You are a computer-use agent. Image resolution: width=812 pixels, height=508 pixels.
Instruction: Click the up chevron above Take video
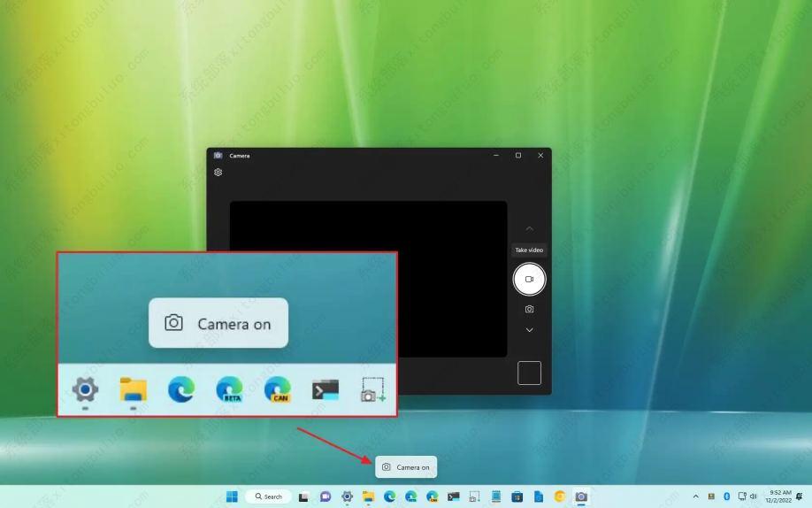point(529,229)
